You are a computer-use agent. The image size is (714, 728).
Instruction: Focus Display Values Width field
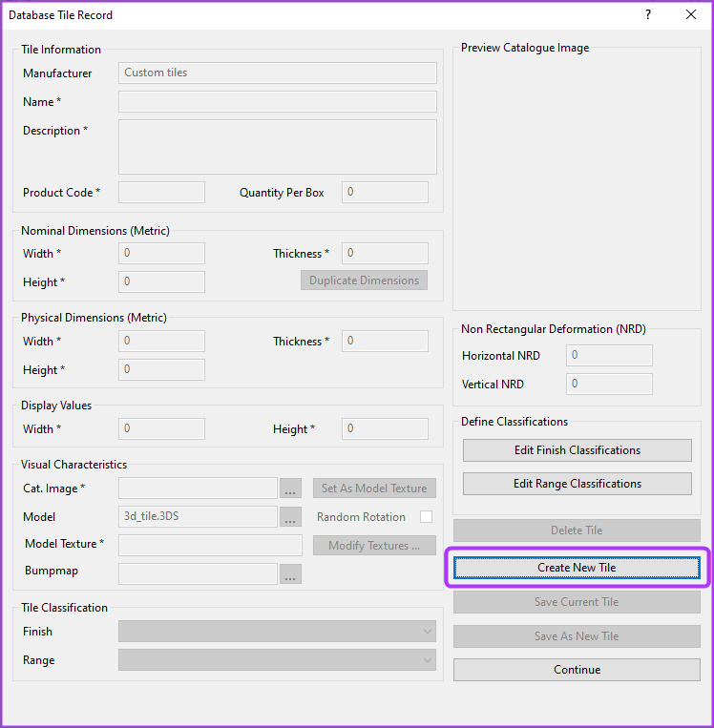[x=161, y=428]
